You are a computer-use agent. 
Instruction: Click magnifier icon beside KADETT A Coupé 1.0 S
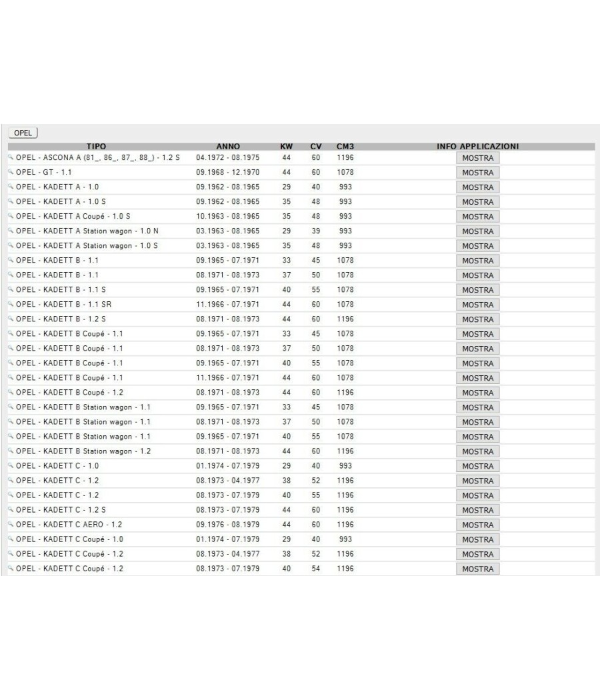click(11, 216)
